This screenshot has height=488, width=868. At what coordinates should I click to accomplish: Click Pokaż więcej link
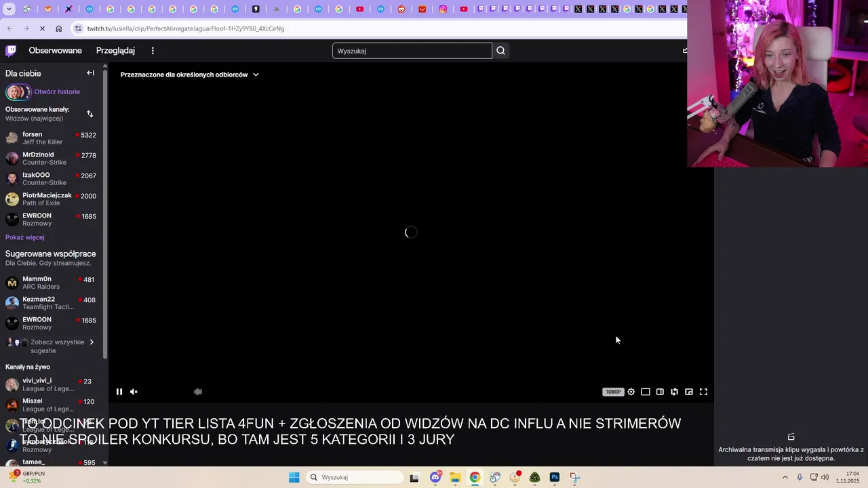click(x=25, y=237)
